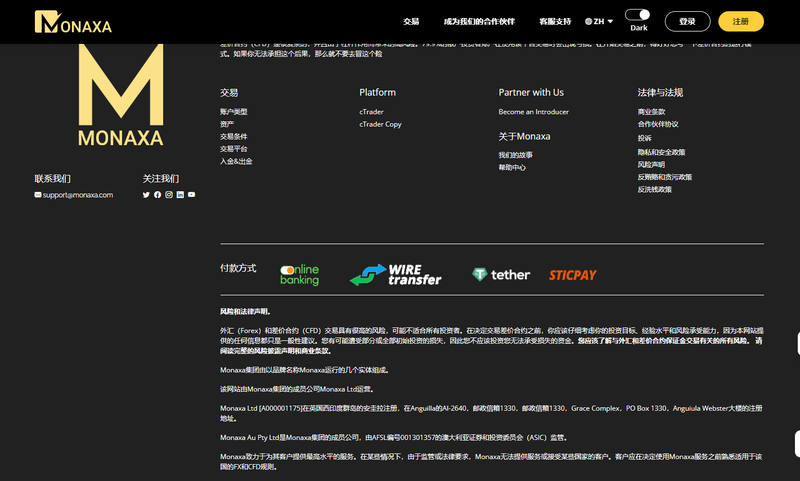Click the 登录 login button

coord(687,21)
